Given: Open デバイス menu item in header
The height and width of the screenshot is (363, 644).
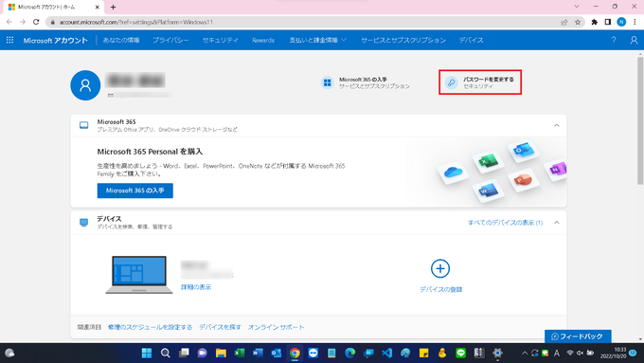Looking at the screenshot, I should click(x=471, y=40).
